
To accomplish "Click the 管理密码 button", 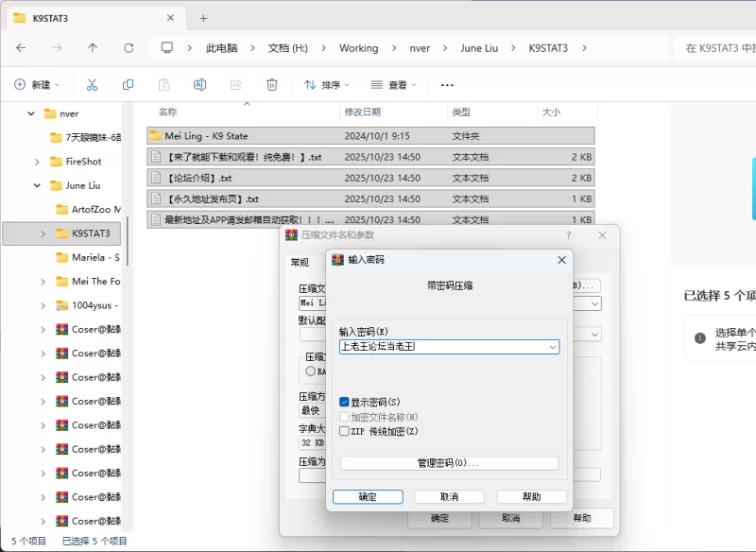I will (449, 463).
